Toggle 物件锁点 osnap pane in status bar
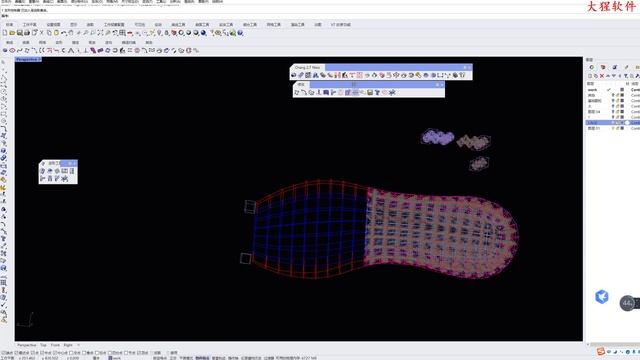The image size is (640, 360). point(202,358)
